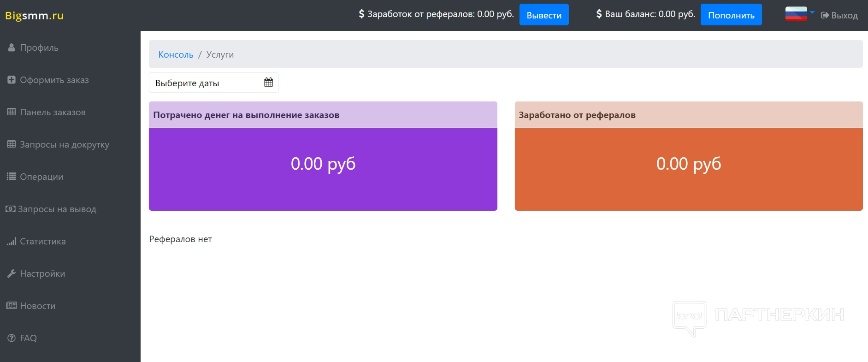Open the Запросы на докрутку menu item
The width and height of the screenshot is (868, 362).
pos(64,144)
